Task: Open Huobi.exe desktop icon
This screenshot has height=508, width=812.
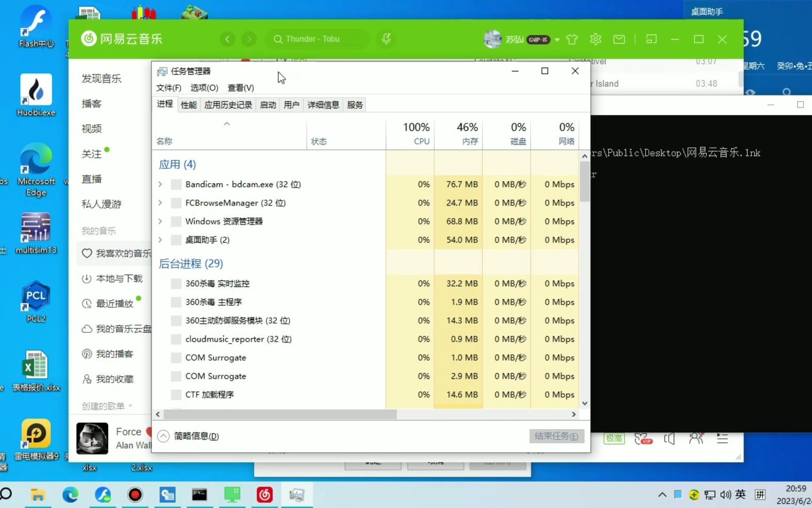Action: pyautogui.click(x=36, y=95)
